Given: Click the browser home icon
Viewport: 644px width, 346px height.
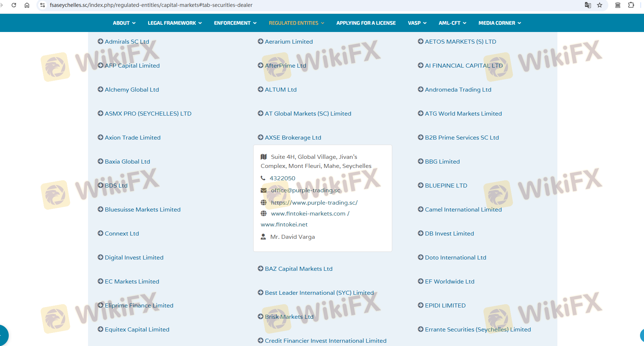Looking at the screenshot, I should point(27,5).
